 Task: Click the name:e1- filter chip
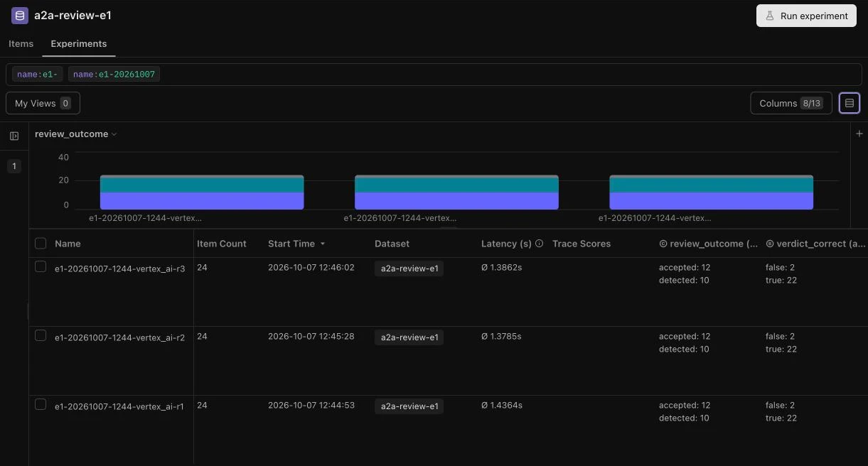pos(37,74)
